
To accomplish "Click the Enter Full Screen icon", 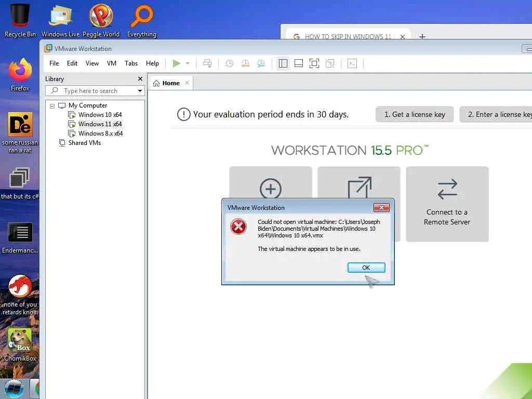I will 314,63.
